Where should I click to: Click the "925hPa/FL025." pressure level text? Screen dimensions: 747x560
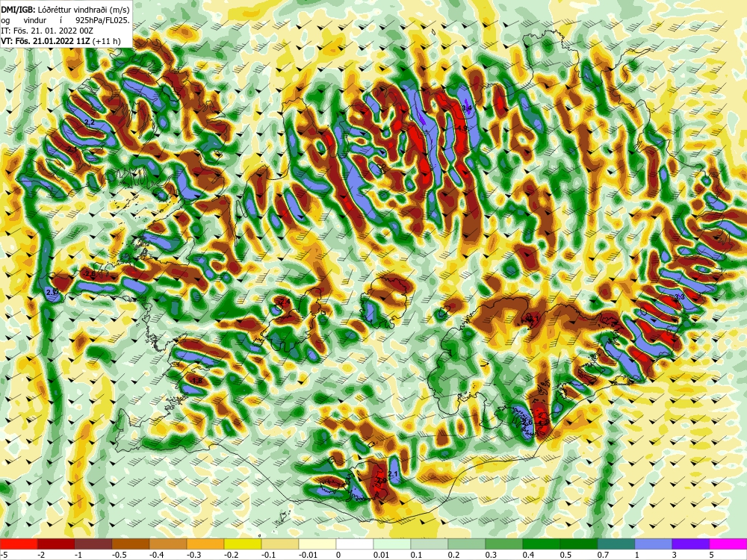click(102, 20)
